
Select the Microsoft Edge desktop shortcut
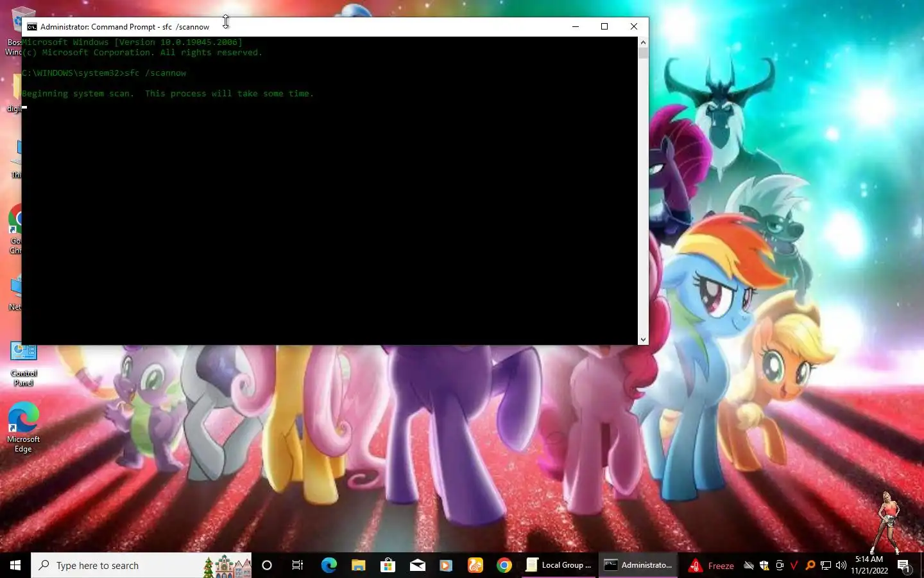[x=24, y=428]
